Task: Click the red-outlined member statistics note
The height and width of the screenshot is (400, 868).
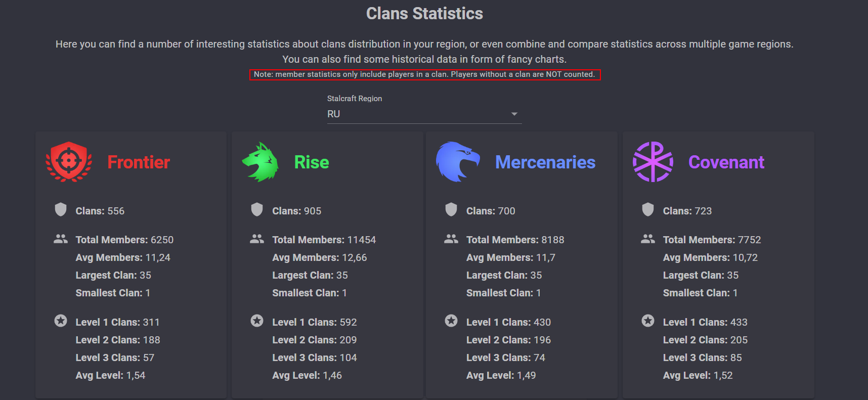Action: (x=425, y=75)
